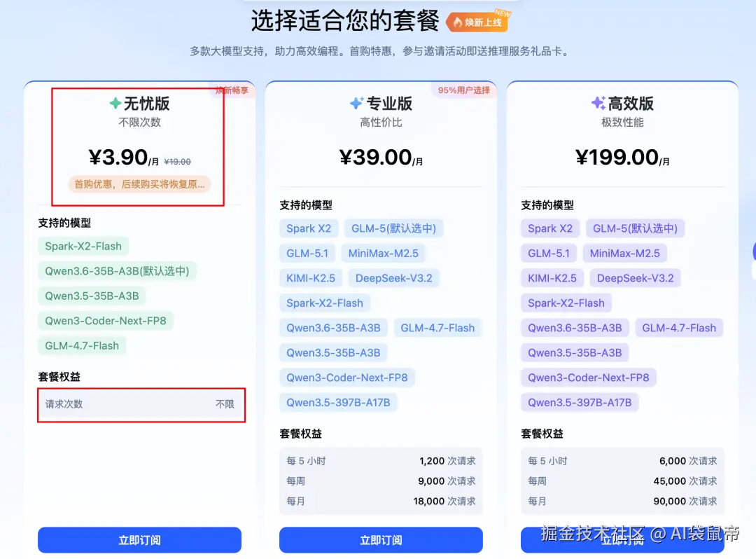Click the 6,000 次请求 per 5 hours row
Viewport: 756px width, 559px height.
click(x=622, y=461)
